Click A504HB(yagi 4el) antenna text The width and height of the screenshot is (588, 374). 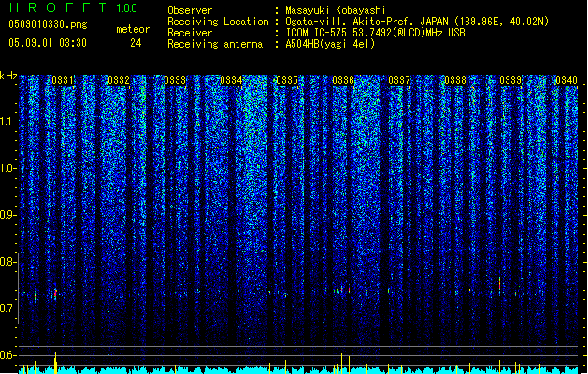click(330, 44)
